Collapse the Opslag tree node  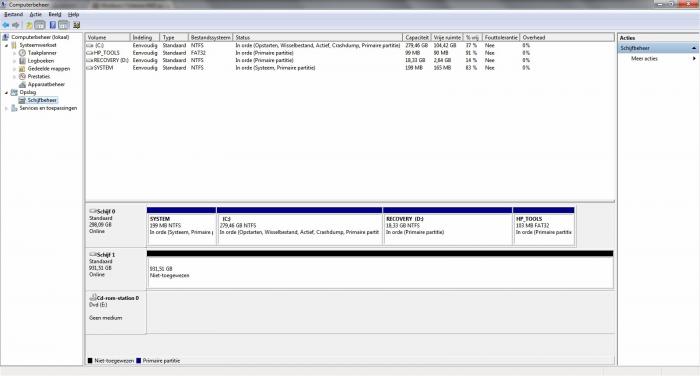(6, 92)
